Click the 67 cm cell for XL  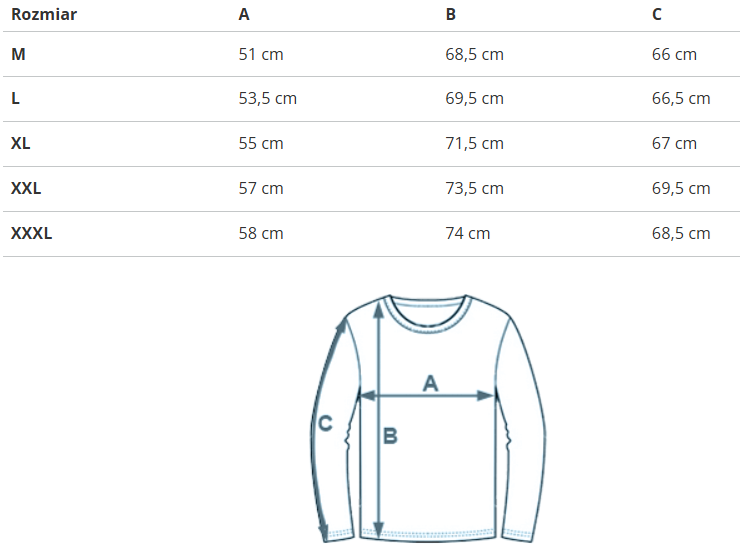pos(674,143)
